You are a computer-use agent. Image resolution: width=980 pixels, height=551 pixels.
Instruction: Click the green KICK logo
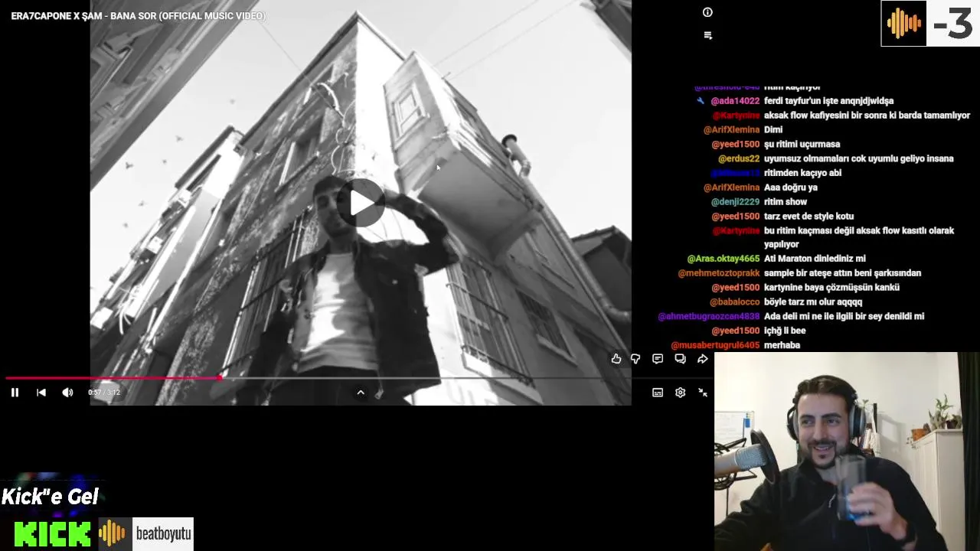tap(52, 533)
